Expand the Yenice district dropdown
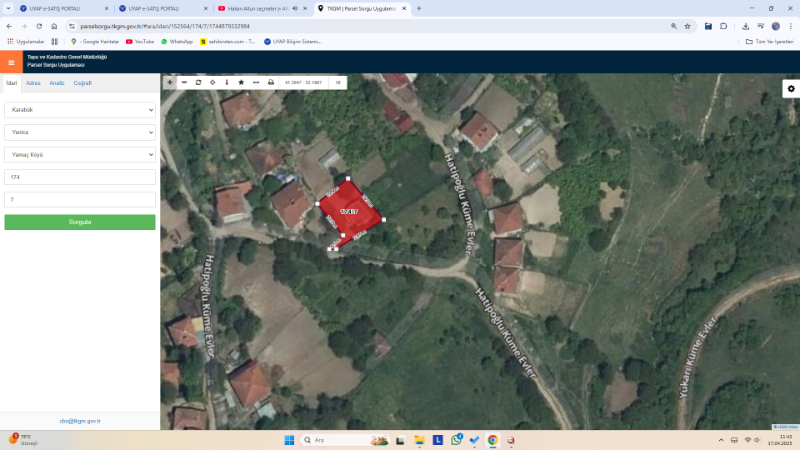Image resolution: width=800 pixels, height=450 pixels. coord(80,132)
